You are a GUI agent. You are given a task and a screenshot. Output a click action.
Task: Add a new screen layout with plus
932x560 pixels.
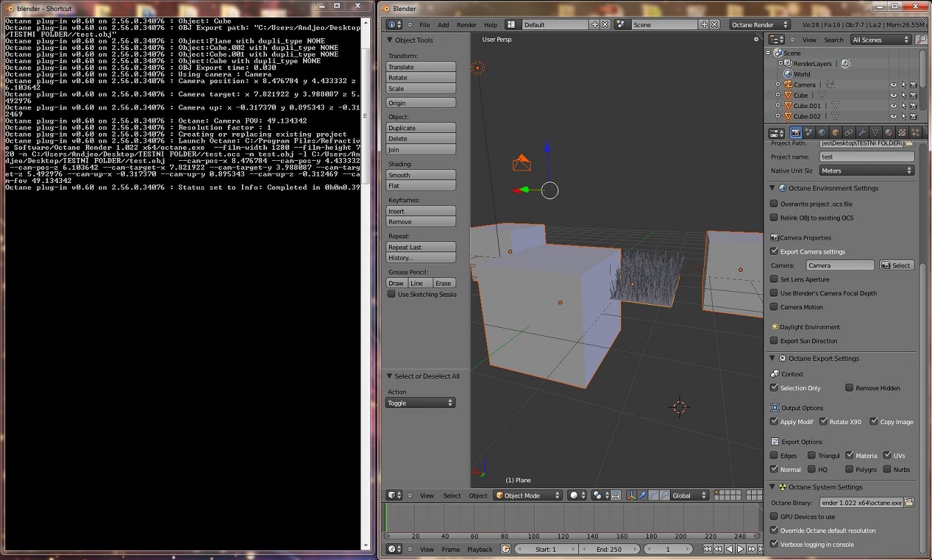(x=594, y=25)
